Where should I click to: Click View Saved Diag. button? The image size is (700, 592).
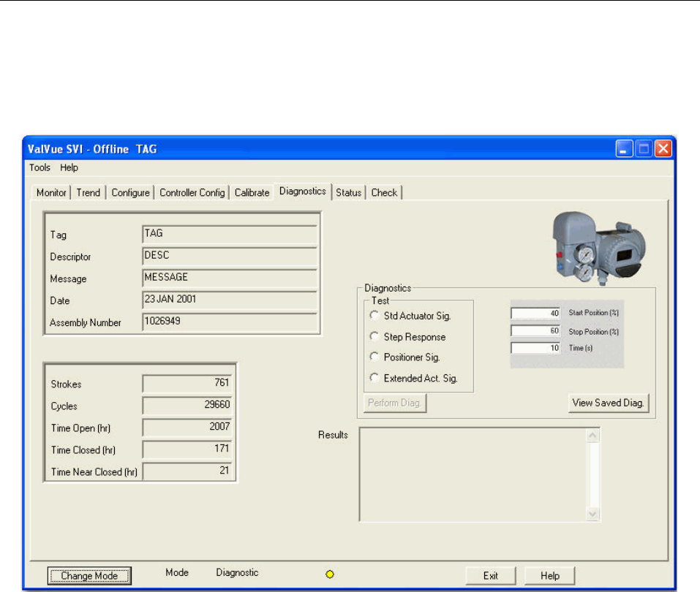[x=609, y=403]
